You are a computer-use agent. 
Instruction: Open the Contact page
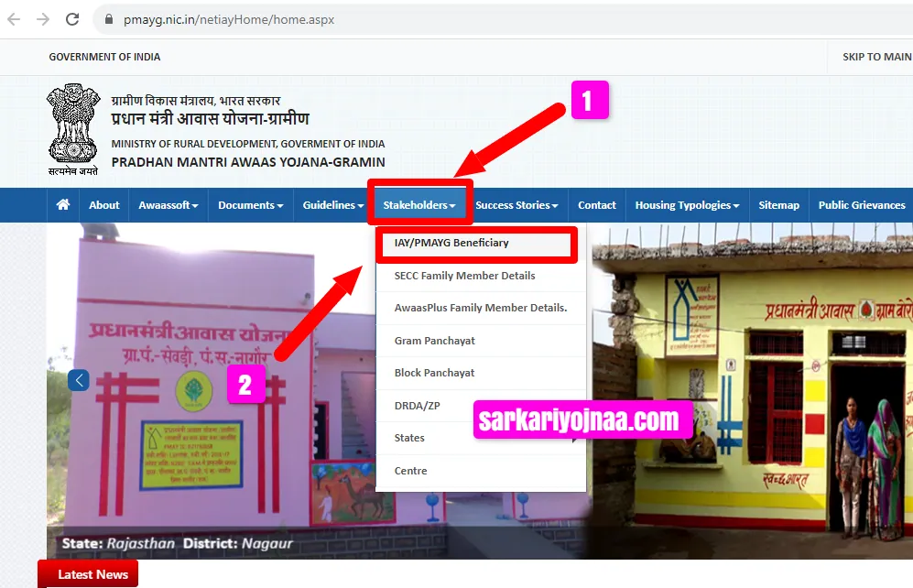(x=597, y=205)
